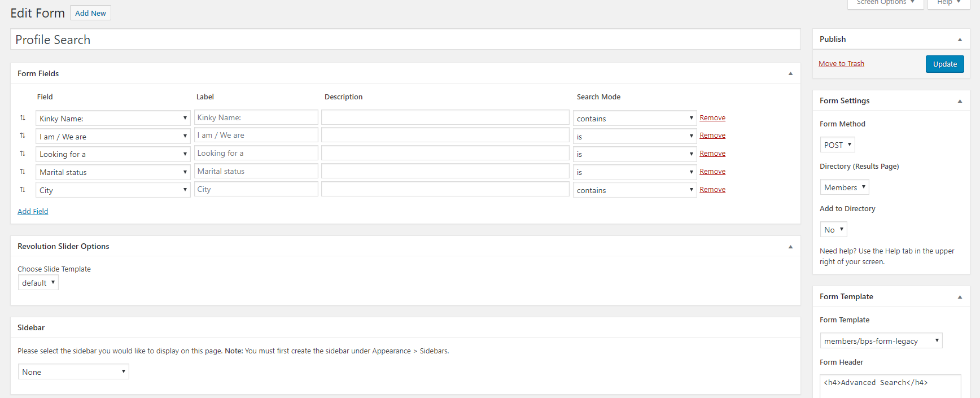Click the reorder handle for Kinky Name row

pyautogui.click(x=23, y=118)
